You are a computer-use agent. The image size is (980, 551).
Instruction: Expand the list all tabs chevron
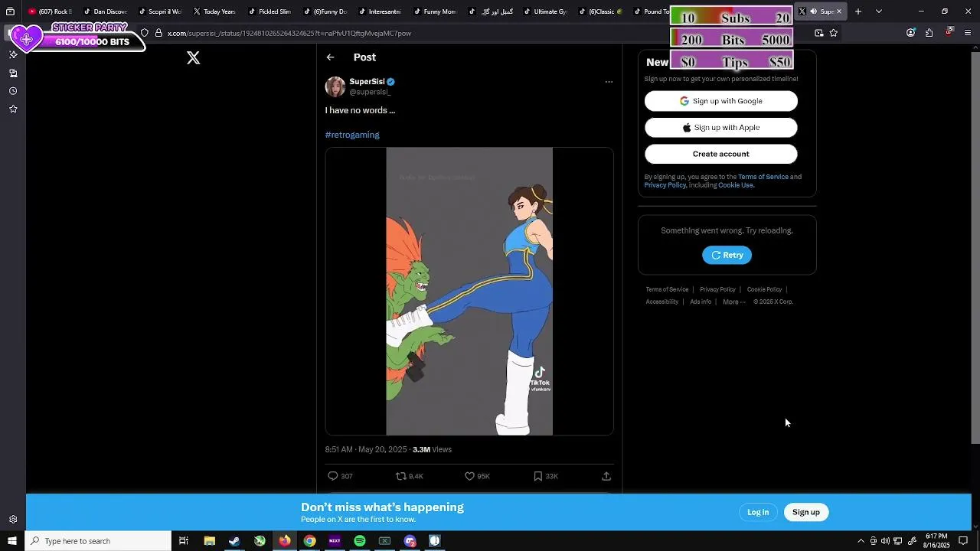click(x=878, y=11)
